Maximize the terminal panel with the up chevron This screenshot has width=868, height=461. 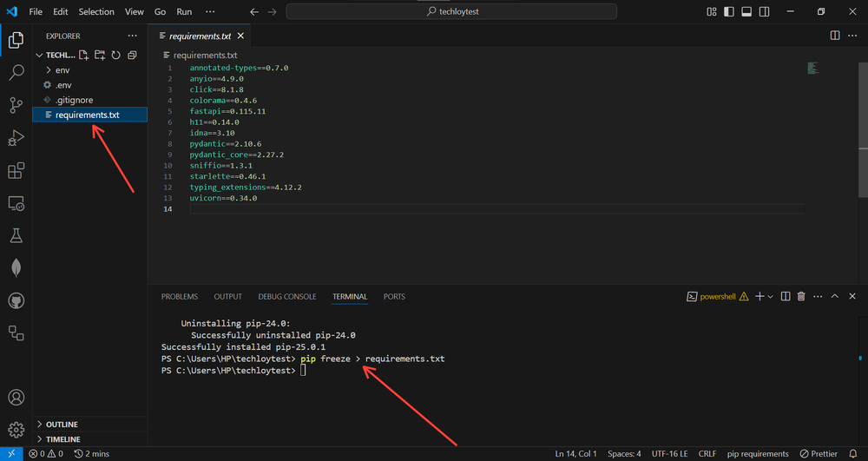pyautogui.click(x=835, y=297)
